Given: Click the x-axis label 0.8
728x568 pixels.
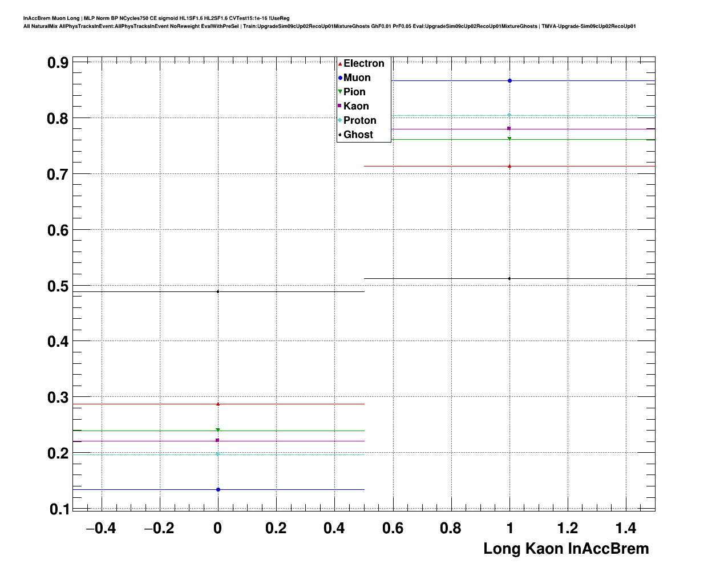Looking at the screenshot, I should coord(451,529).
